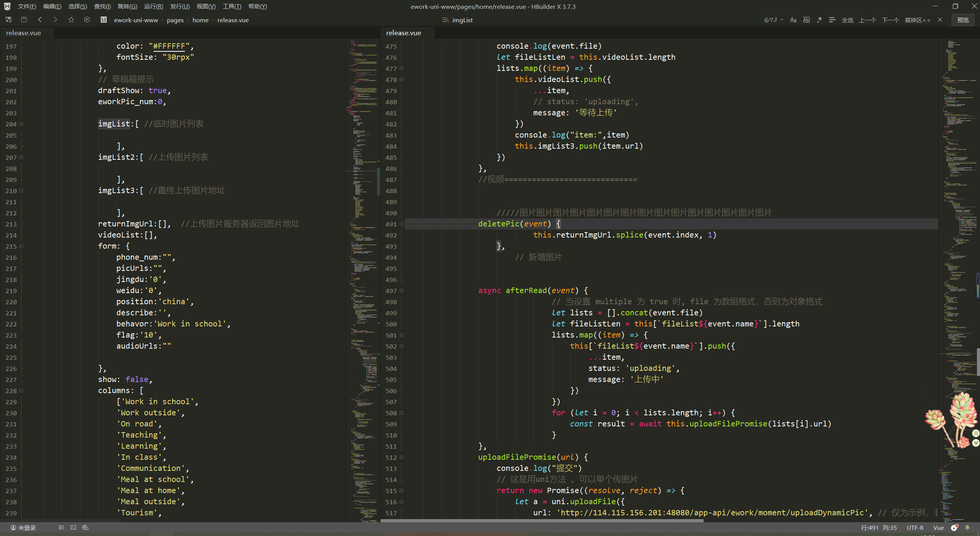This screenshot has height=536, width=980.
Task: Click the bookmark star icon
Action: point(71,20)
